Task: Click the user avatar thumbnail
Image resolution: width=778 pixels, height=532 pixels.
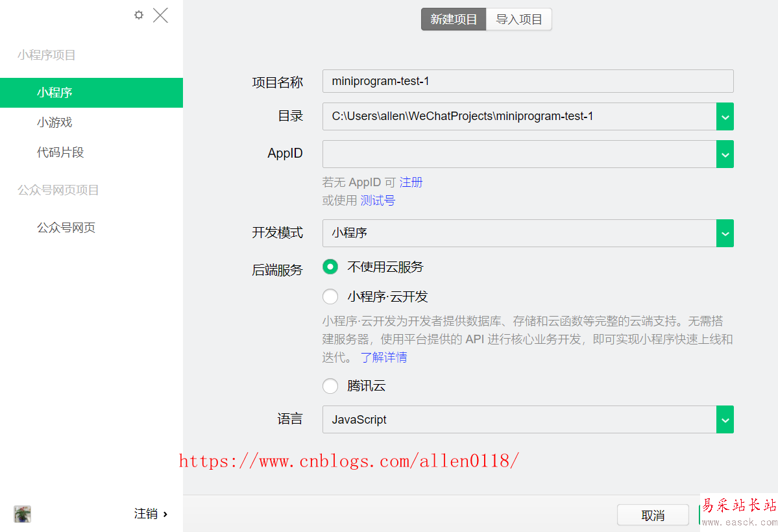Action: (22, 514)
